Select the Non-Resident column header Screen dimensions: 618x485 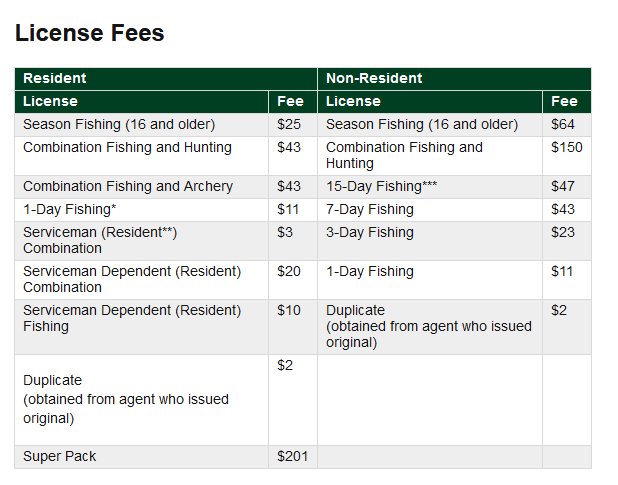point(454,79)
